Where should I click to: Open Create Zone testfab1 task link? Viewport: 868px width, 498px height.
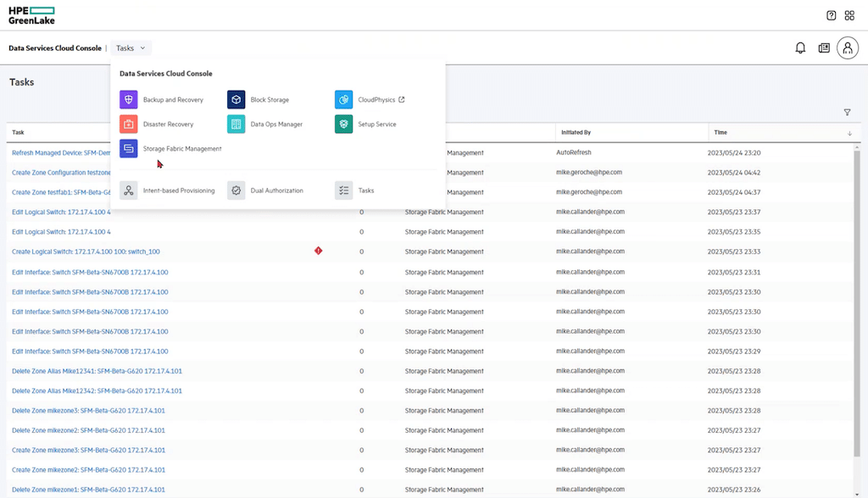pos(61,192)
